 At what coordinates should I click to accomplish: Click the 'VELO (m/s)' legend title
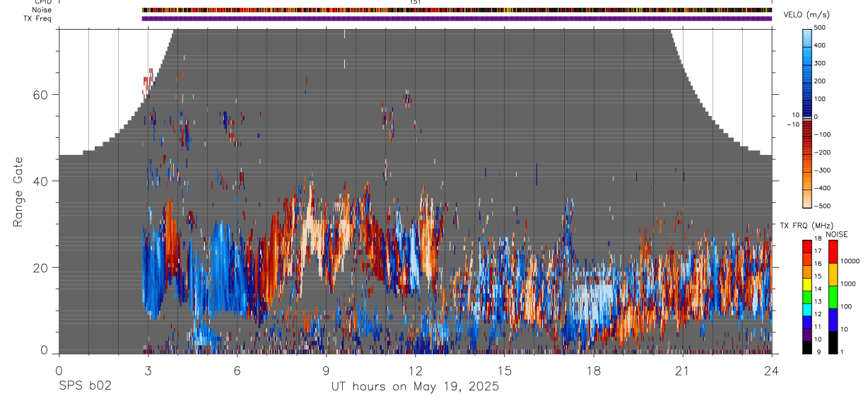pos(805,15)
